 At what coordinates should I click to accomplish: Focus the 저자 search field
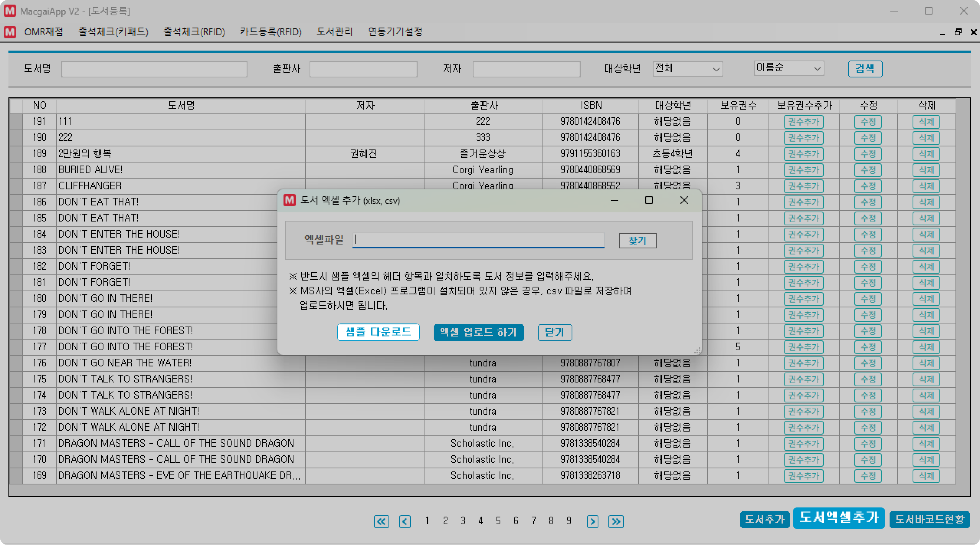tap(526, 69)
